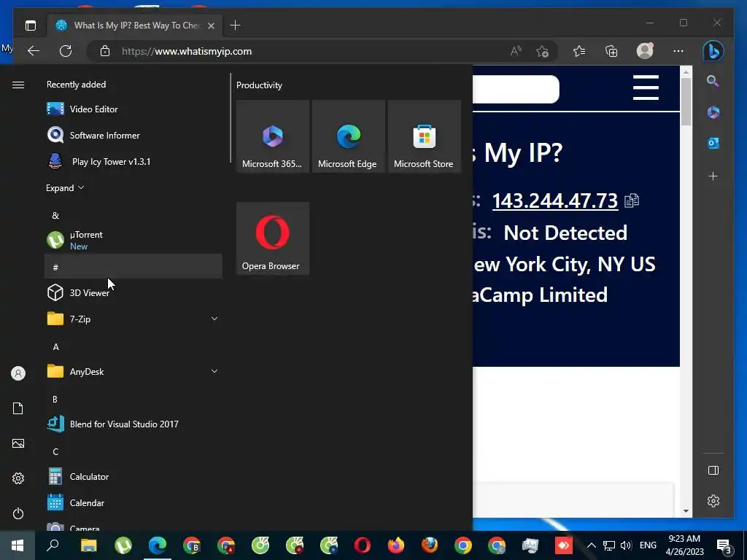Click the Edge address bar URL
This screenshot has height=560, width=747.
187,52
